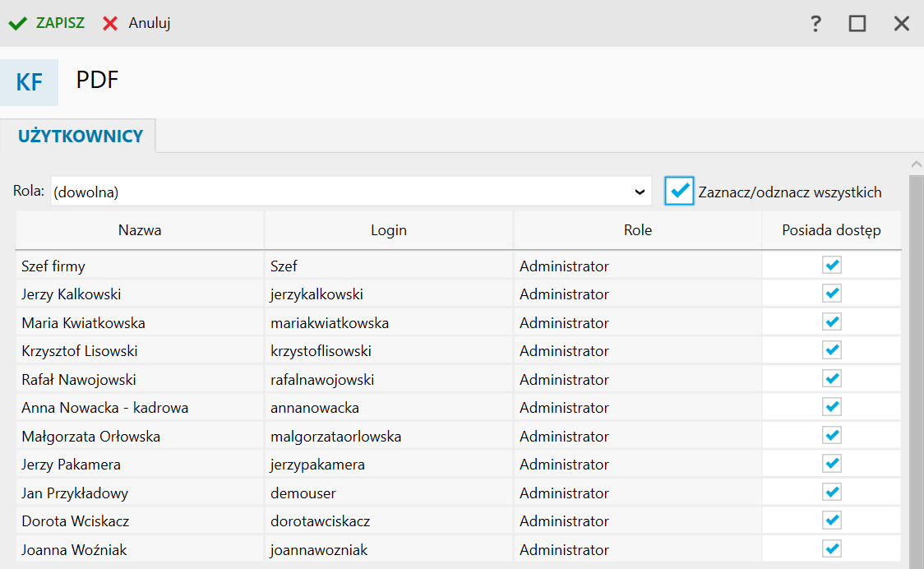
Task: Toggle Zaznacz/odznacz wszystkich checkbox
Action: 680,191
